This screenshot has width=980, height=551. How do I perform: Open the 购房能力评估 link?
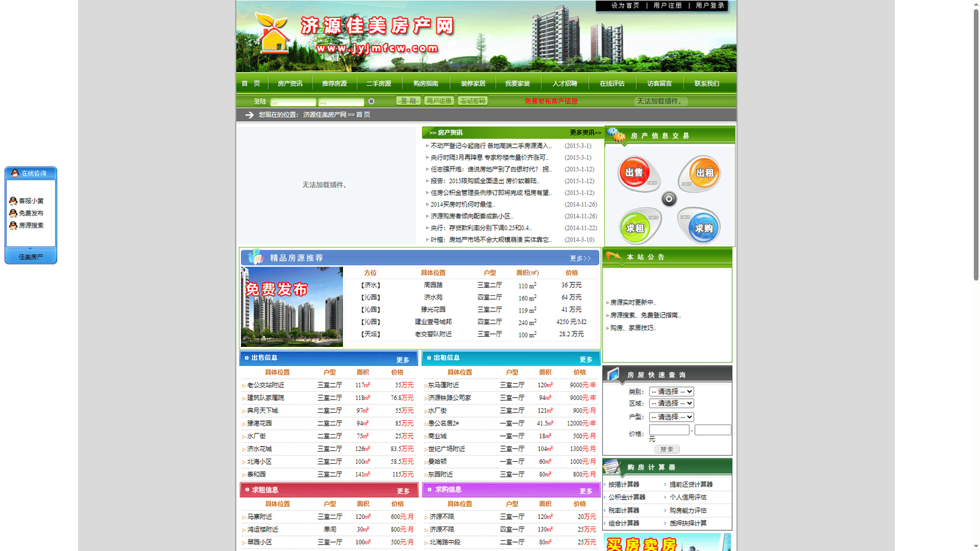click(x=688, y=510)
